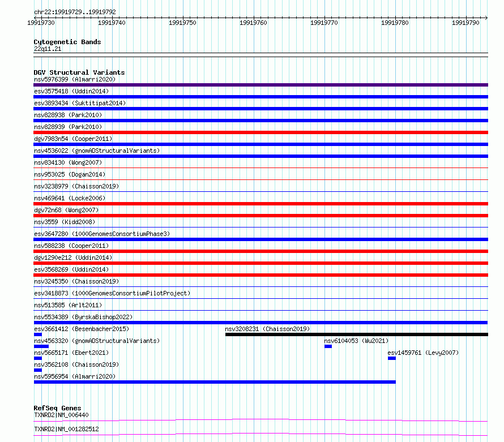
Task: Select nsv3208231 (Chaisson2019) label
Action: click(267, 329)
